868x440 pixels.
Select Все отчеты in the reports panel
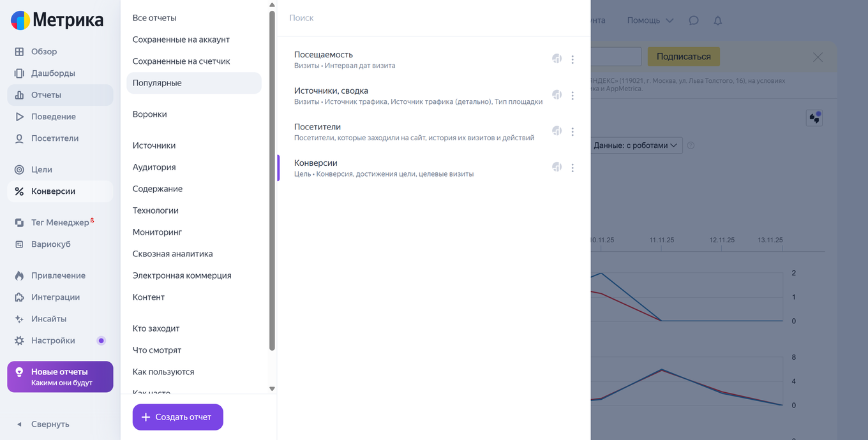[154, 18]
